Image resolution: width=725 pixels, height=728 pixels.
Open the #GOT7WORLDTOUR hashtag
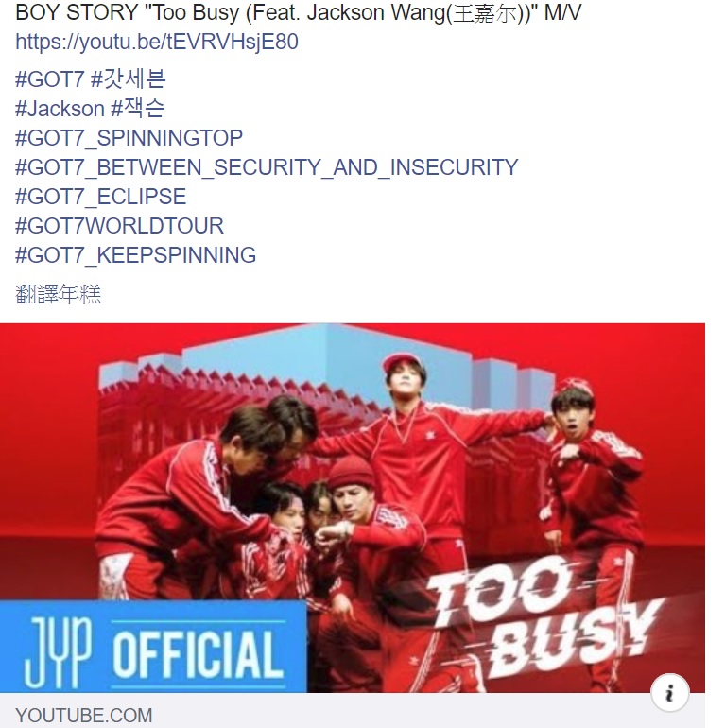120,226
